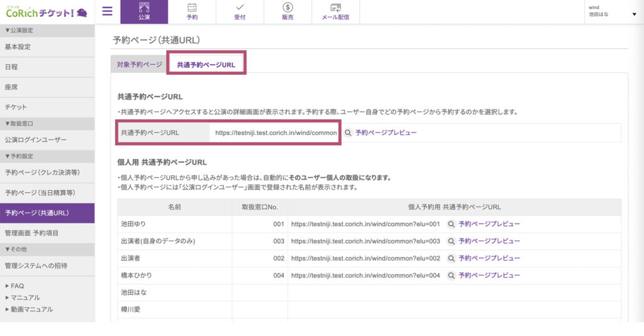
Task: Go to 基本設定 in the sidebar
Action: click(x=18, y=47)
